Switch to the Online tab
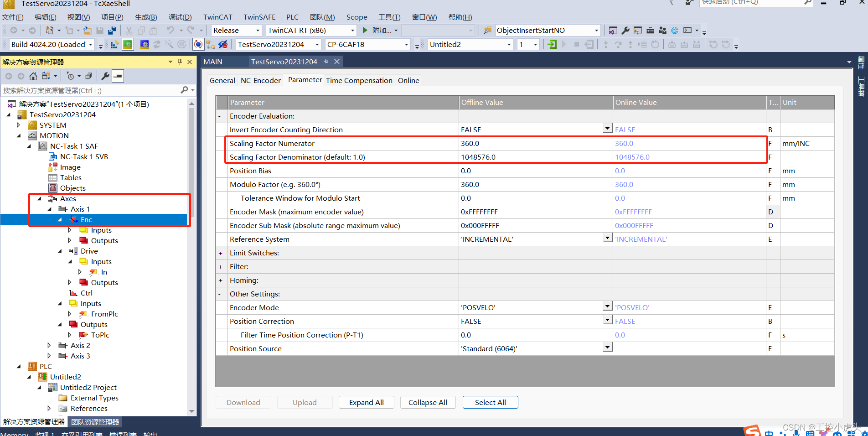 (x=408, y=80)
